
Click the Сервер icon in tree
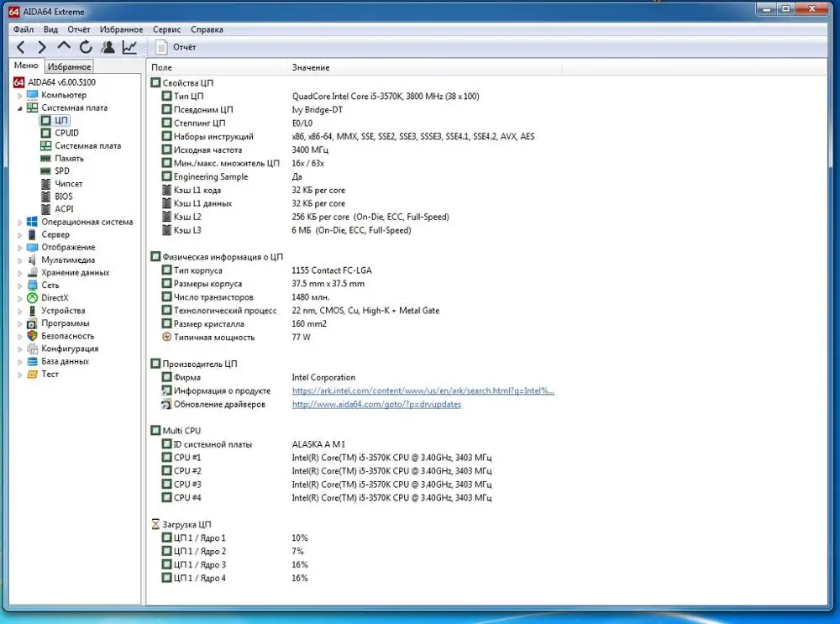point(32,234)
